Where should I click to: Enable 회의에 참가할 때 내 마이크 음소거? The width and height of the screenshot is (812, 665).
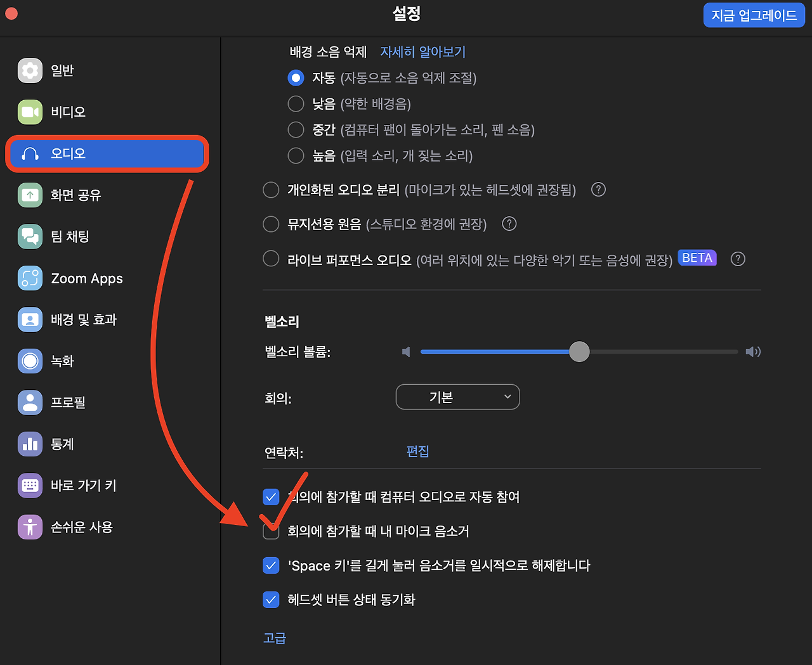point(271,531)
